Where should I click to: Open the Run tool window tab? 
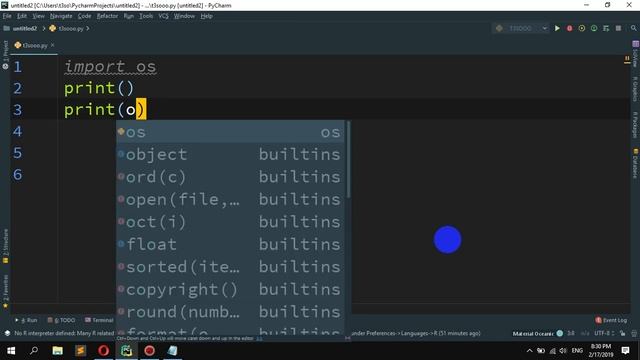click(26, 320)
